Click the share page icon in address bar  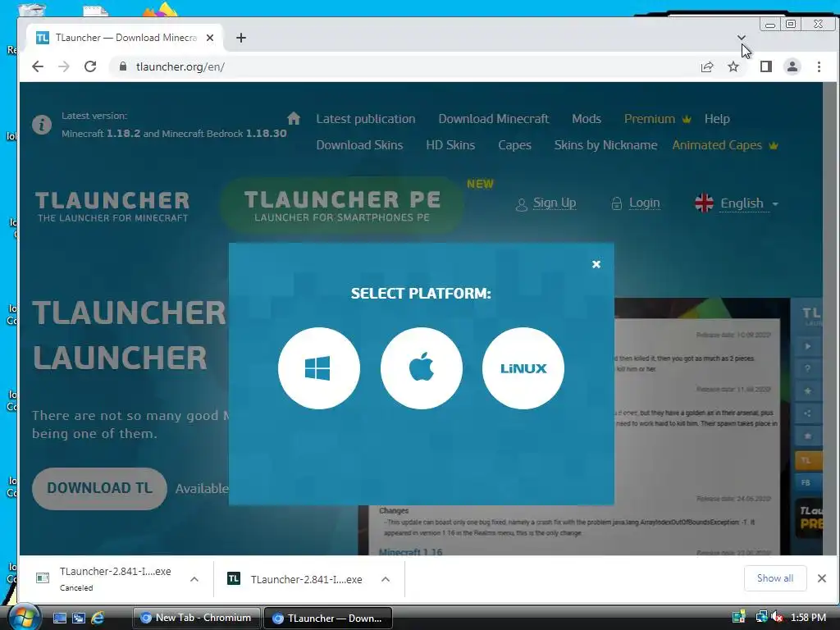point(707,66)
